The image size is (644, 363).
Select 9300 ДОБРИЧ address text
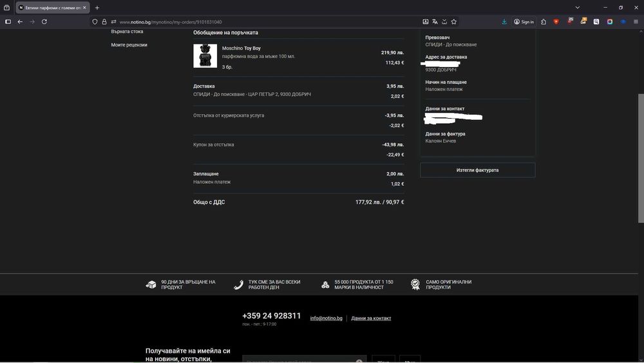(x=440, y=70)
